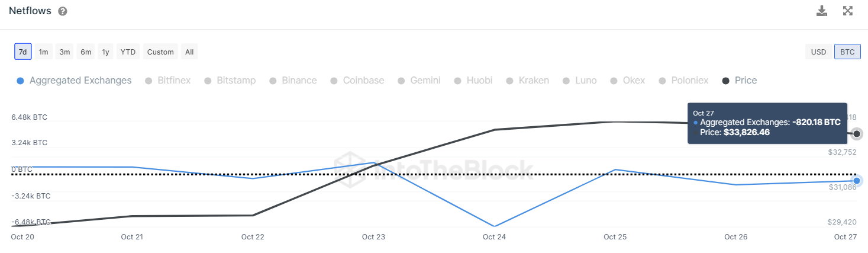868x253 pixels.
Task: Switch the chart units to USD
Action: pos(818,52)
